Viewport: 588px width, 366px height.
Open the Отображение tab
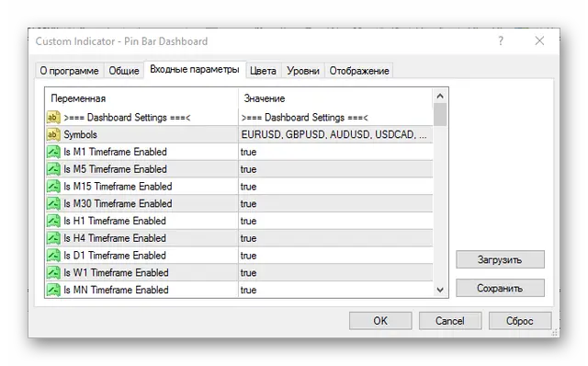(359, 71)
